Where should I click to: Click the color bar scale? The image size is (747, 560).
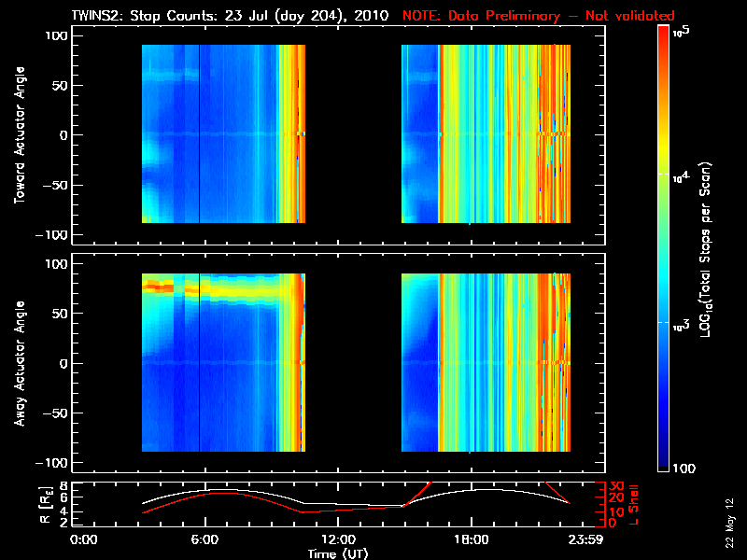click(664, 248)
